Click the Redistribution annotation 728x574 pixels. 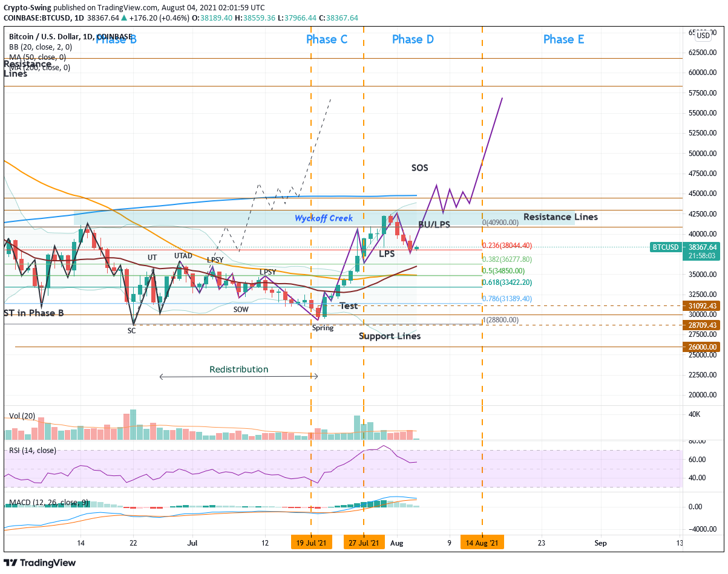pyautogui.click(x=238, y=370)
